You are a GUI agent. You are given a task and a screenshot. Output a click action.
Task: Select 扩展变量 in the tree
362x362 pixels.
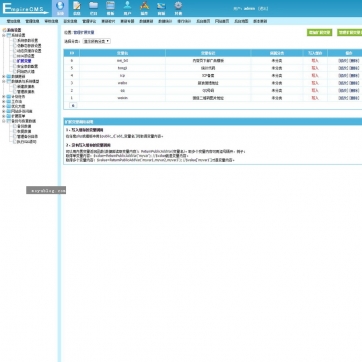(24, 61)
